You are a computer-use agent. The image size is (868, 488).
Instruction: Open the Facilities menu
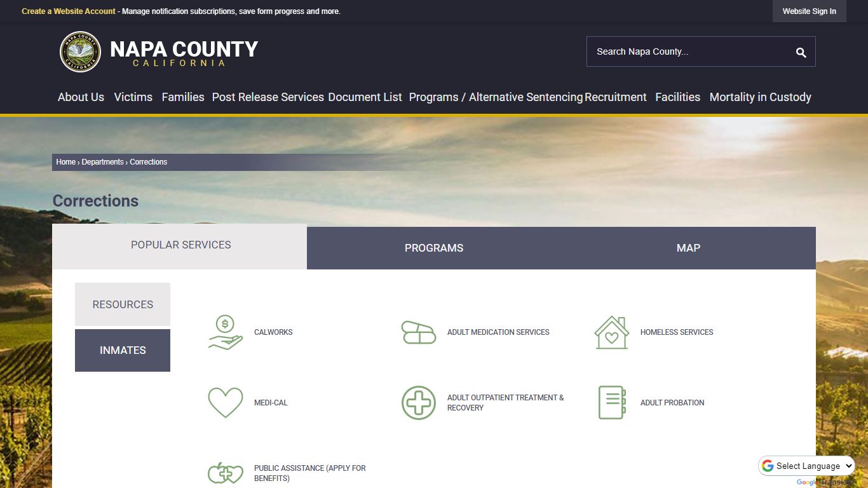point(678,97)
